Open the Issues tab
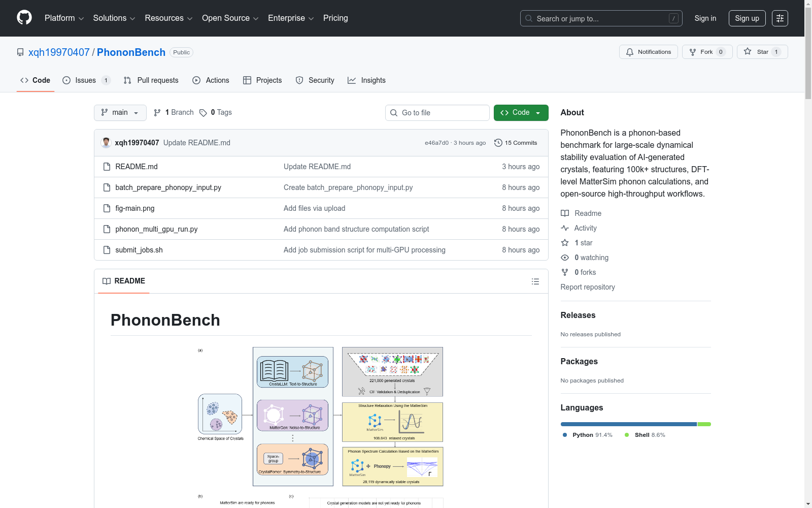This screenshot has width=812, height=508. [86, 80]
